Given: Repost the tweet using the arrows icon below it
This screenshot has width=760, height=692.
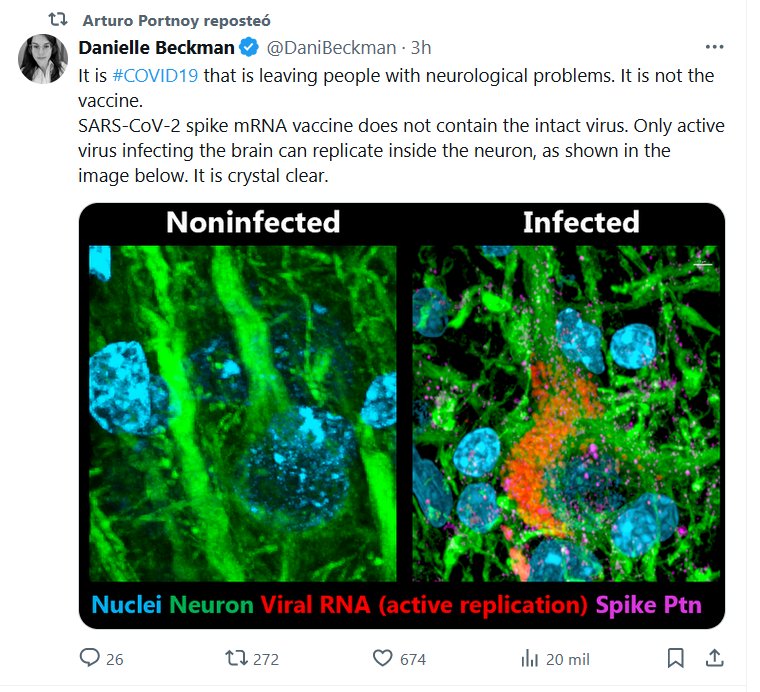Looking at the screenshot, I should click(x=236, y=658).
